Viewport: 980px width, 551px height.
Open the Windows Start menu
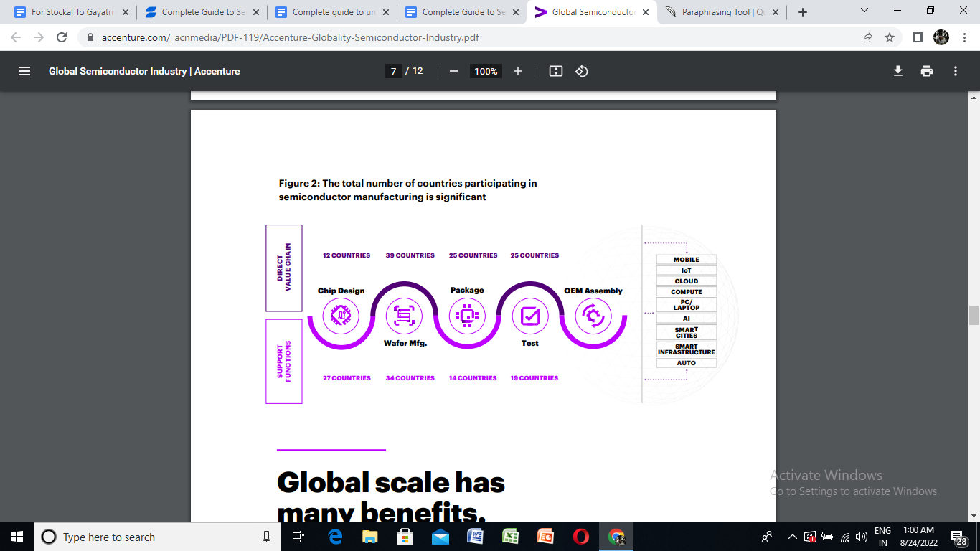(x=17, y=537)
